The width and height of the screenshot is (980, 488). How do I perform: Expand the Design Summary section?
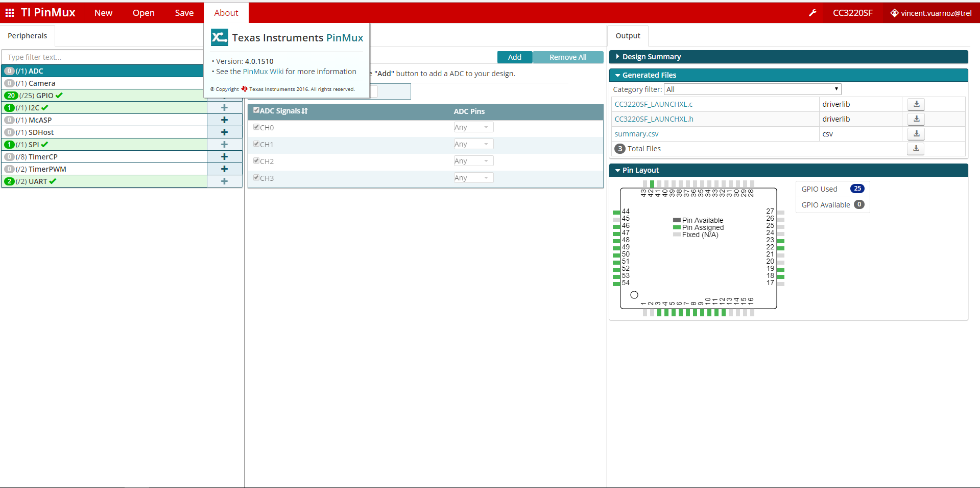pos(788,57)
